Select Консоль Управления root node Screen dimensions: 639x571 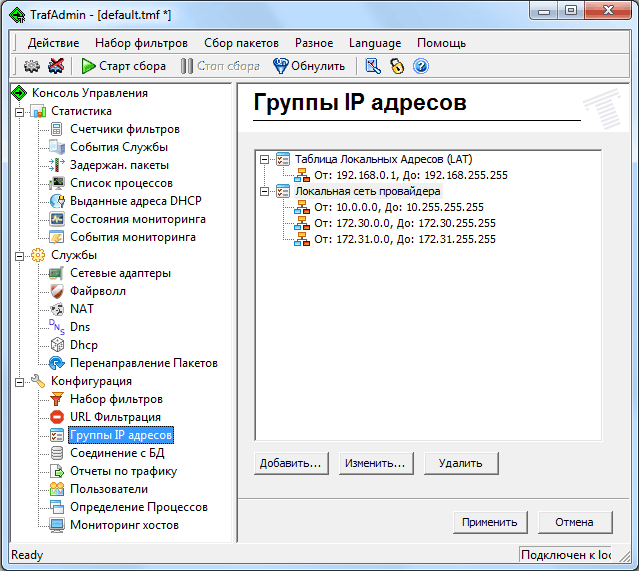tap(90, 93)
